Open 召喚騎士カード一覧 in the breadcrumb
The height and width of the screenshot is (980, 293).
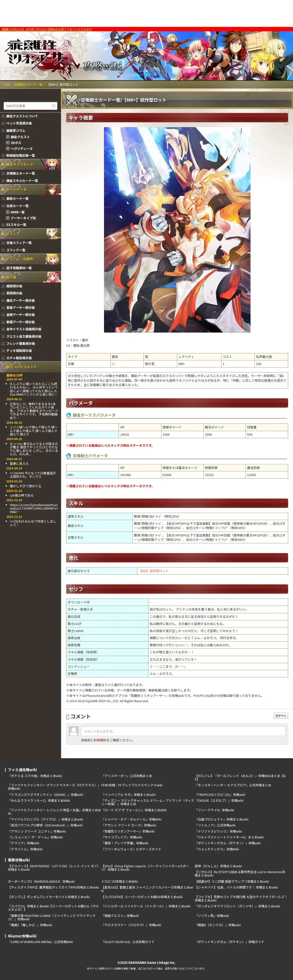click(x=29, y=85)
